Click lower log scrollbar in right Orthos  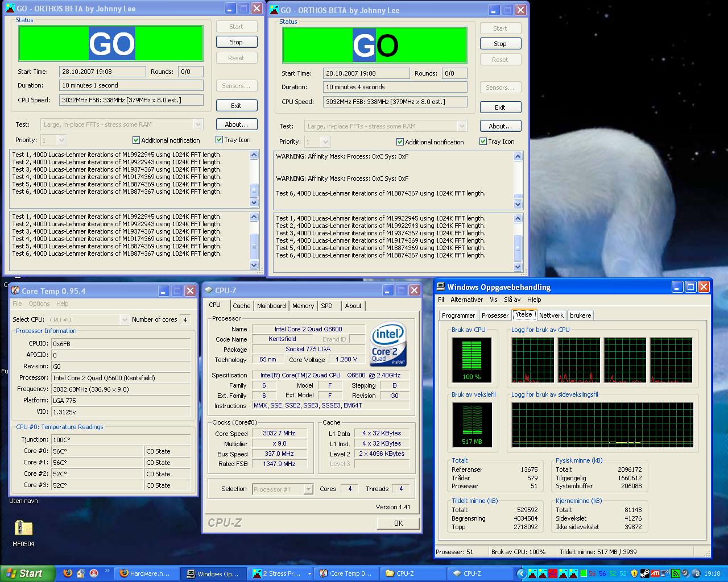click(x=518, y=243)
